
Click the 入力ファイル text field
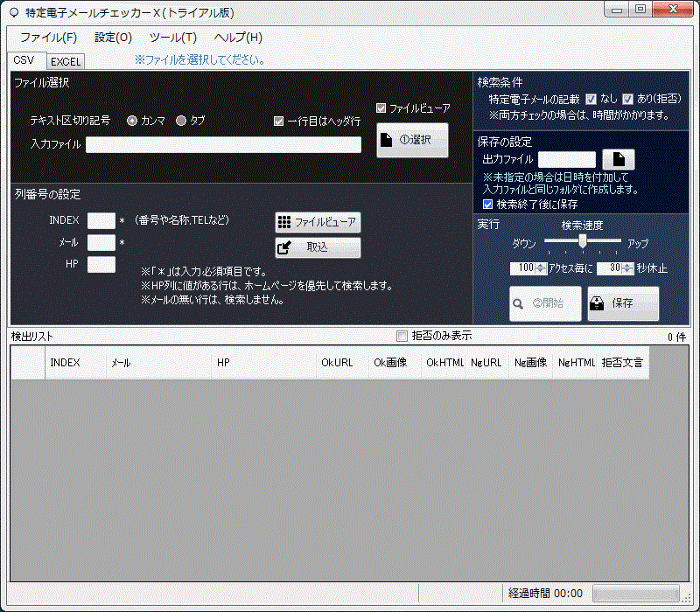tap(223, 145)
